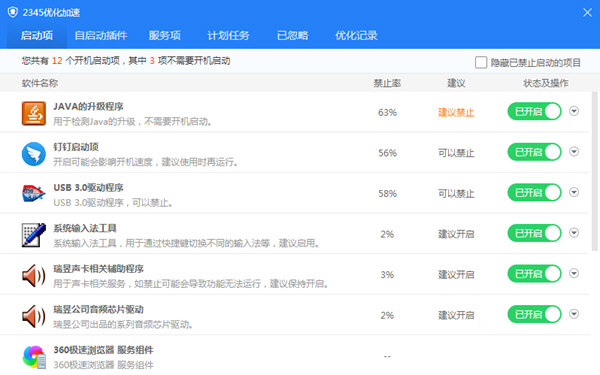Open dropdown arrow for 钉钉启动项
Screen dimensions: 600x375
(574, 152)
